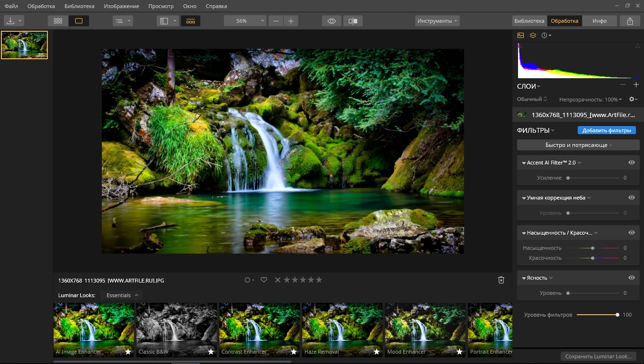Hide the Accent AI Filter 2.0
Screen dimensions: 644x364
pyautogui.click(x=632, y=162)
